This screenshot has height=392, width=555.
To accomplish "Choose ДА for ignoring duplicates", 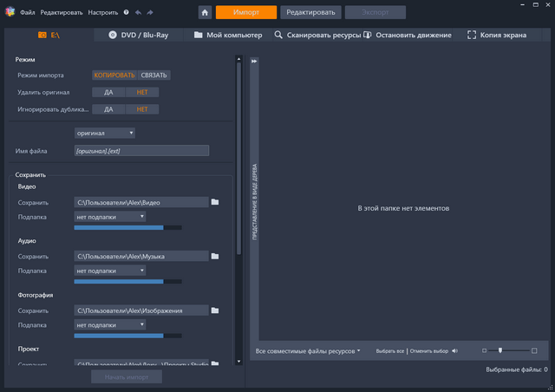I will click(x=108, y=109).
